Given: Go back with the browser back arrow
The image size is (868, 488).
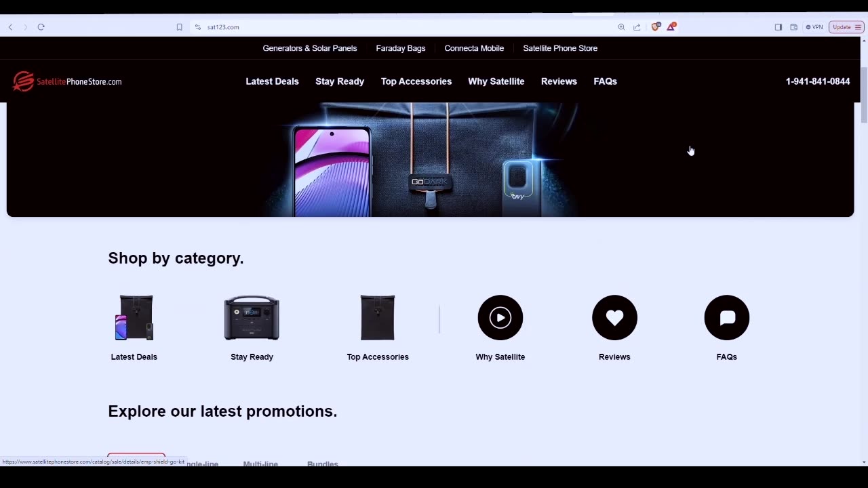Looking at the screenshot, I should pos(10,27).
